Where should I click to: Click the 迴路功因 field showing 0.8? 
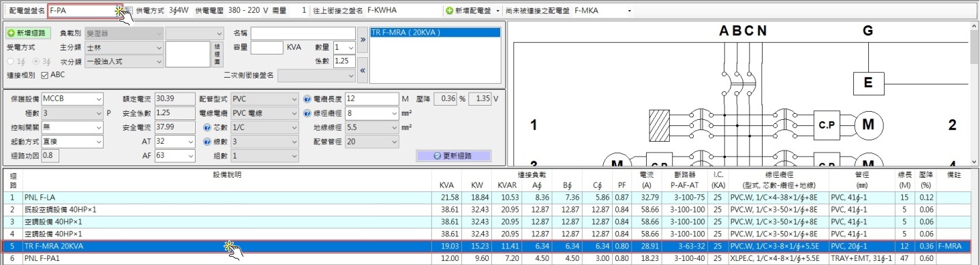(x=50, y=155)
